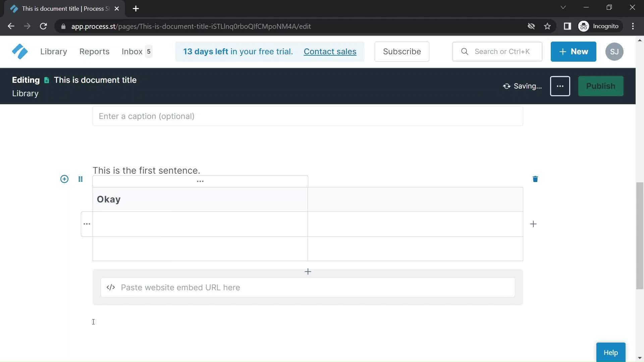Click the Library menu item

point(54,52)
